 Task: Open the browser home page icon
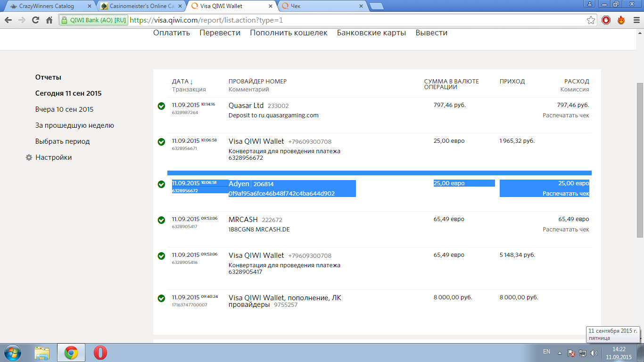[x=49, y=20]
